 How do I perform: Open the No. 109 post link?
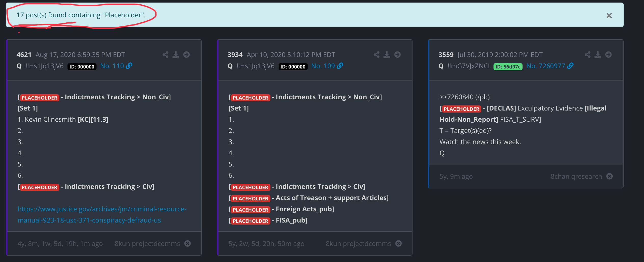(x=323, y=66)
